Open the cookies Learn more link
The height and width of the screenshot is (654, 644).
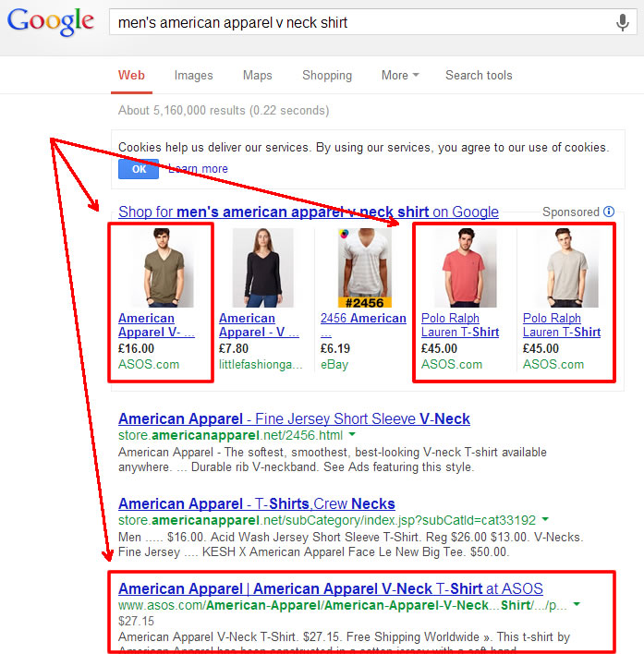[x=198, y=169]
